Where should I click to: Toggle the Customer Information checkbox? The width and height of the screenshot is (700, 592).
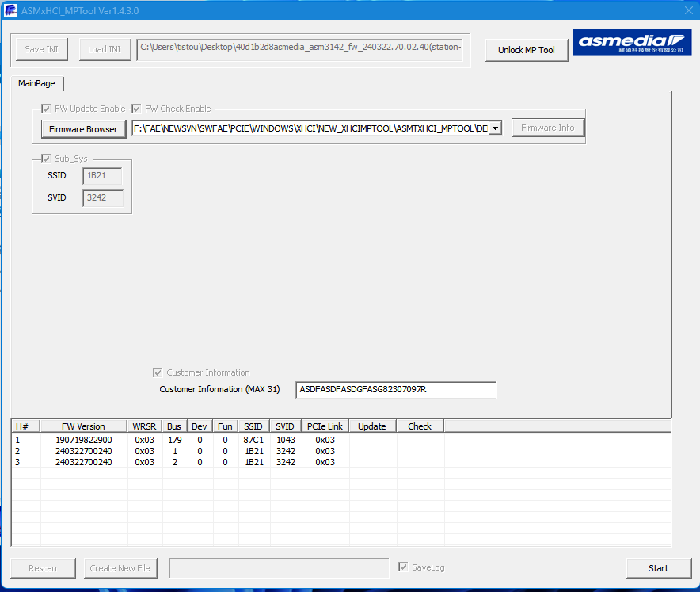(x=158, y=372)
